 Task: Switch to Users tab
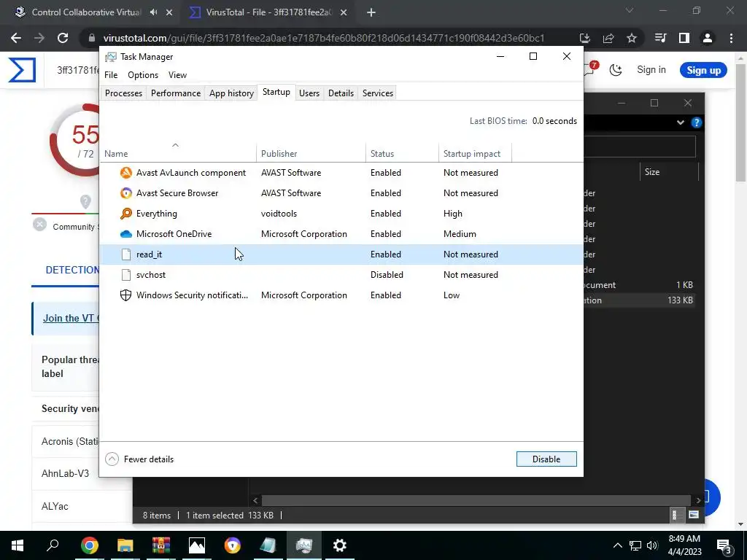[309, 93]
